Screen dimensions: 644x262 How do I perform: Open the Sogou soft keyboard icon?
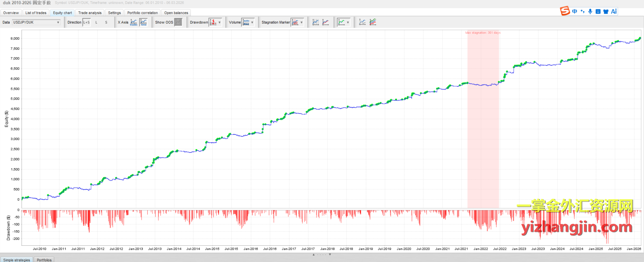click(x=598, y=12)
